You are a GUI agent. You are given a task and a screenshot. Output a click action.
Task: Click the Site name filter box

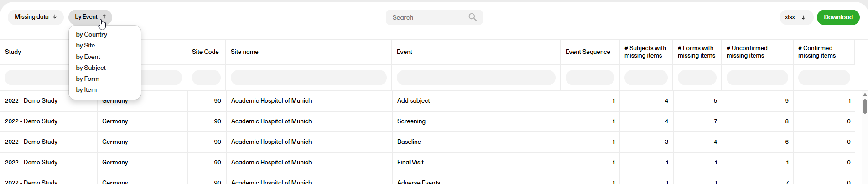coord(308,78)
